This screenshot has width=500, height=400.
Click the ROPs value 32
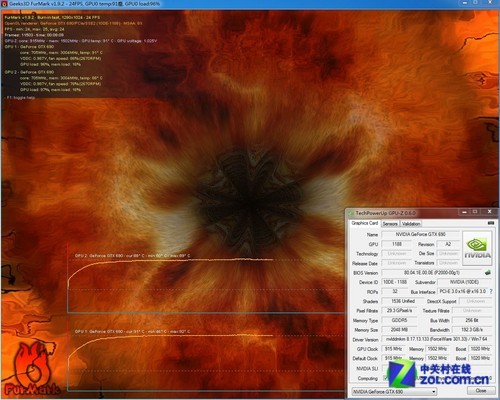tap(395, 291)
